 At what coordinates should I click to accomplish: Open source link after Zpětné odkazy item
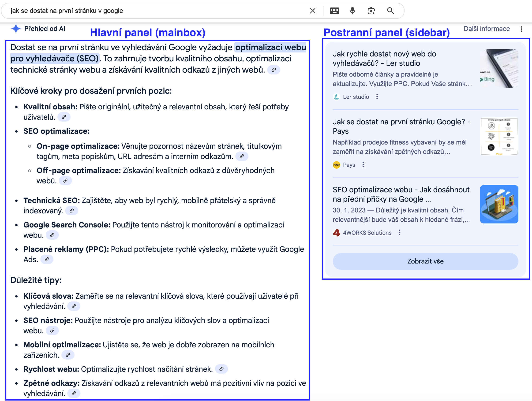(74, 393)
